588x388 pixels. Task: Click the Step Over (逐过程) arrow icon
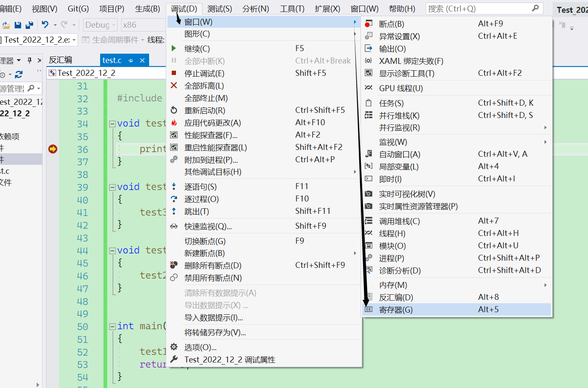pyautogui.click(x=174, y=199)
